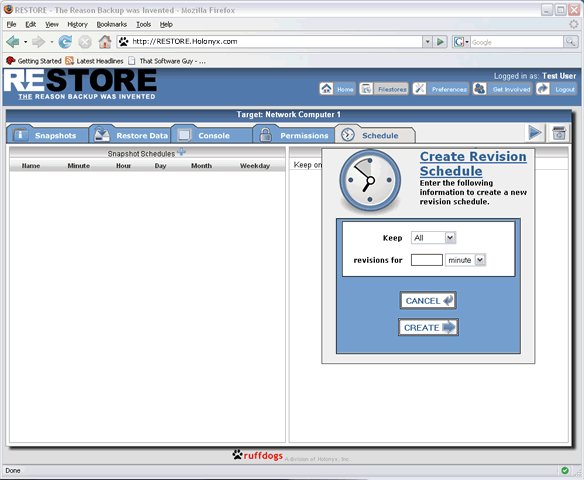Open the Filestores label button
Image resolution: width=584 pixels, height=480 pixels.
click(392, 89)
